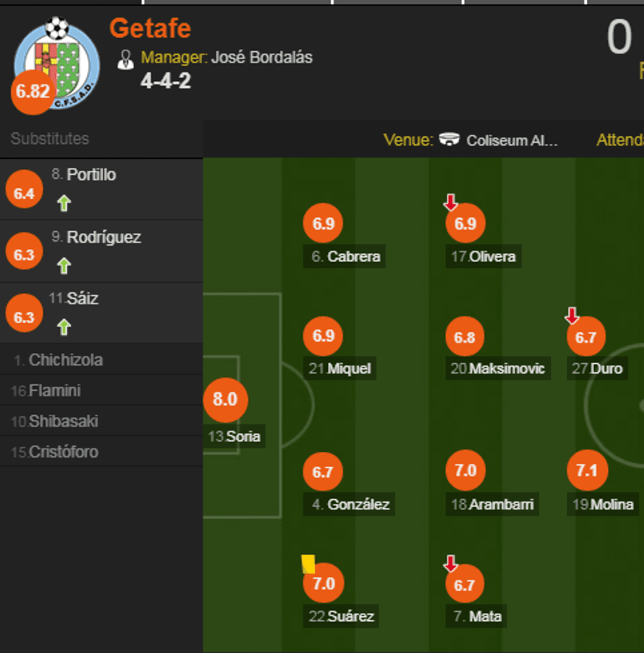
Task: Click Olivera's red substitution arrow
Action: tap(451, 202)
